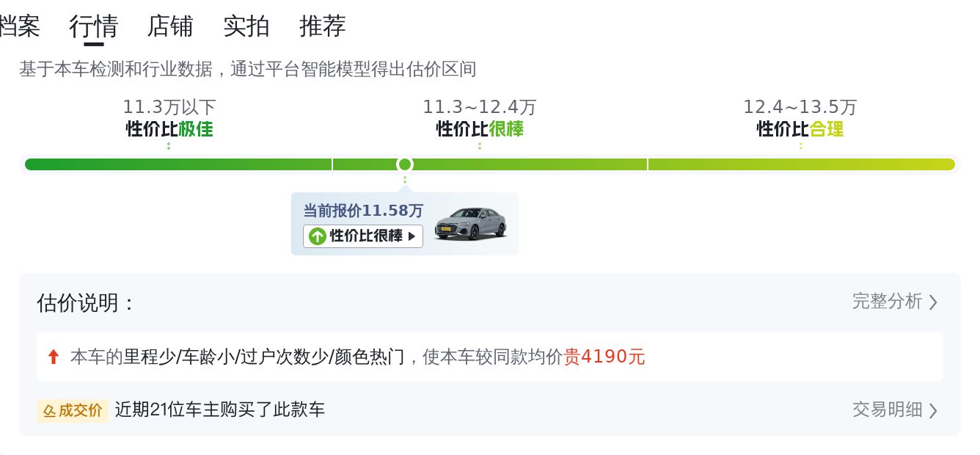Click the red up-arrow icon beside the valuation note

tap(53, 357)
